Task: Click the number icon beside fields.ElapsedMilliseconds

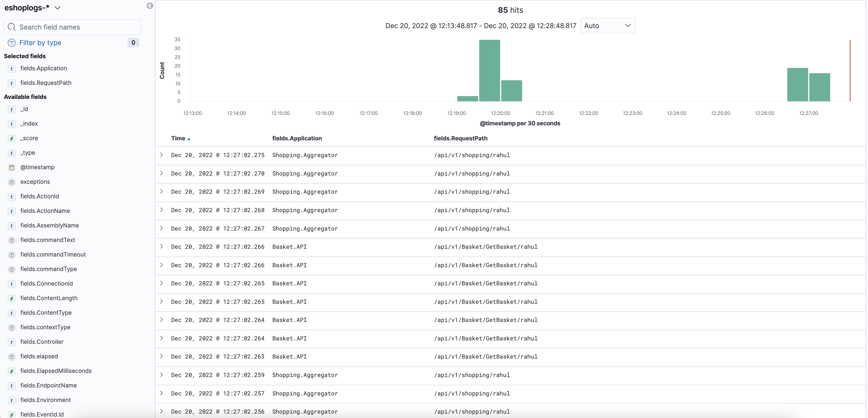Action: 11,371
